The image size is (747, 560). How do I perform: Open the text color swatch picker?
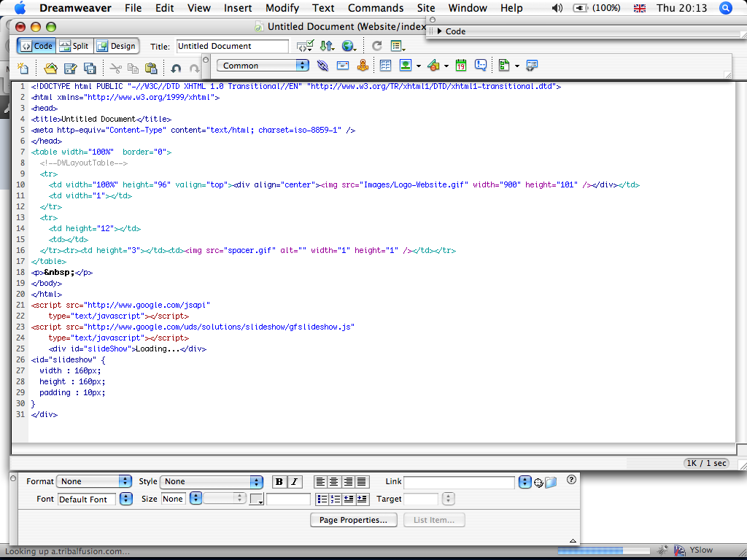point(256,499)
